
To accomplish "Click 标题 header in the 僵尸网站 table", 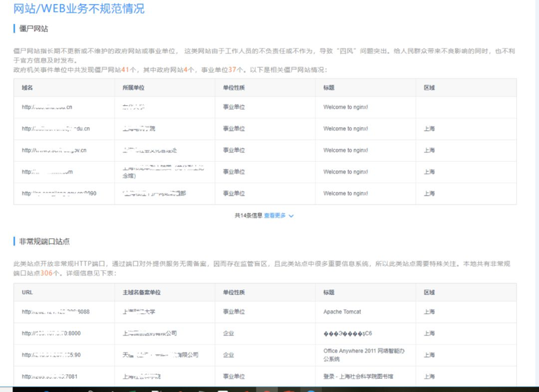I will 328,88.
